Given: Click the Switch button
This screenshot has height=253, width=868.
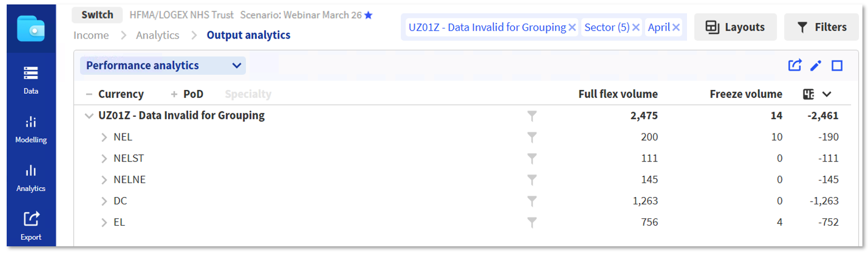Looking at the screenshot, I should pos(97,15).
